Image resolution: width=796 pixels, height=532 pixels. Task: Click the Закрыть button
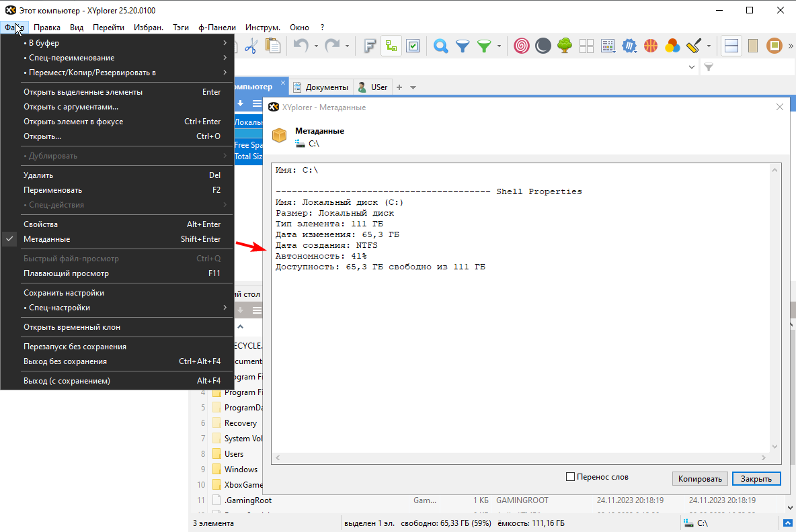point(756,479)
